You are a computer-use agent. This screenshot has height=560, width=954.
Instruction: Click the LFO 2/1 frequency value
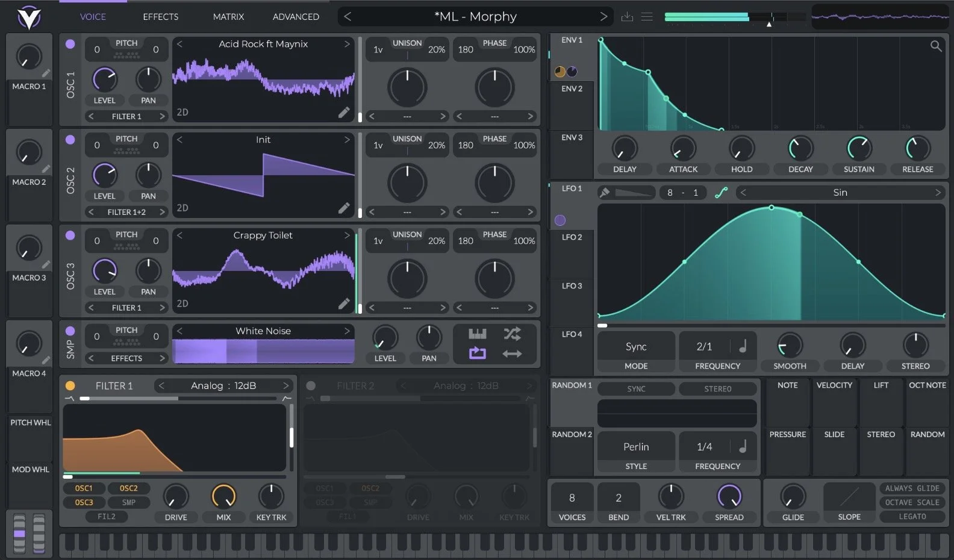(x=704, y=347)
